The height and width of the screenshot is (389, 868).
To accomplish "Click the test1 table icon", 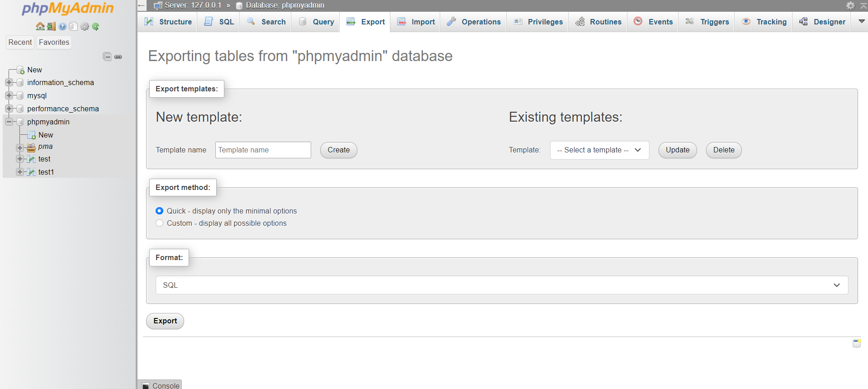I will click(31, 172).
